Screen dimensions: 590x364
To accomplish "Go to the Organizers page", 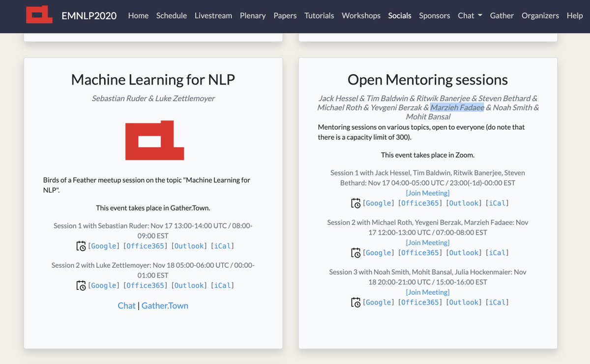I will click(540, 15).
